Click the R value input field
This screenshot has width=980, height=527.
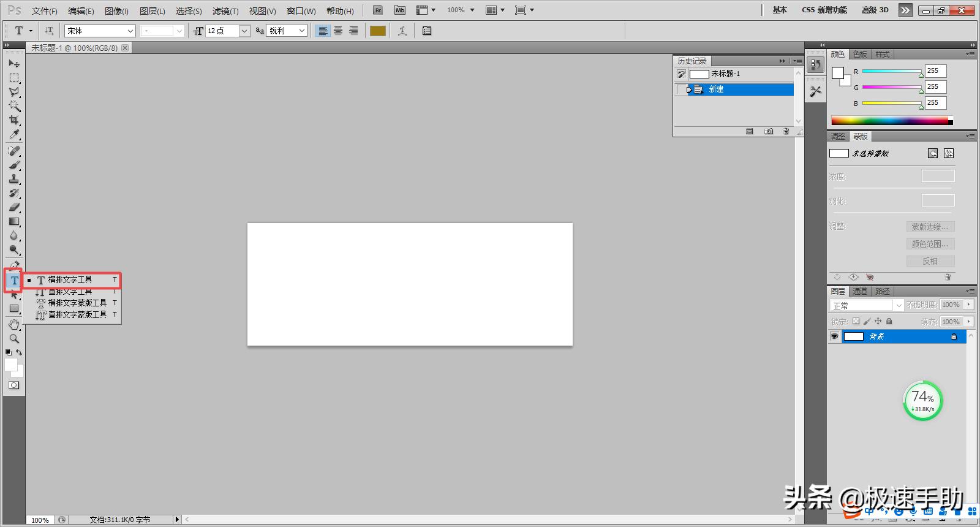coord(935,71)
